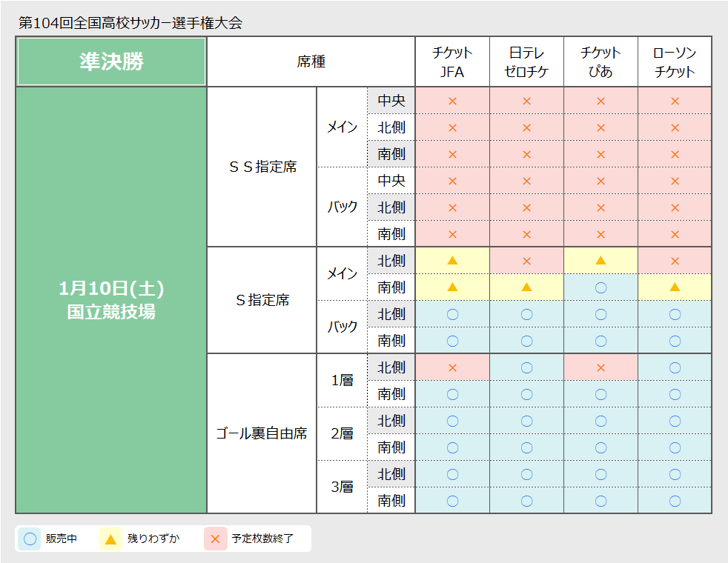The height and width of the screenshot is (563, 728).
Task: Choose the circle for ゴール裏 1層北側 under 日テレゼロチケ
Action: pos(526,367)
